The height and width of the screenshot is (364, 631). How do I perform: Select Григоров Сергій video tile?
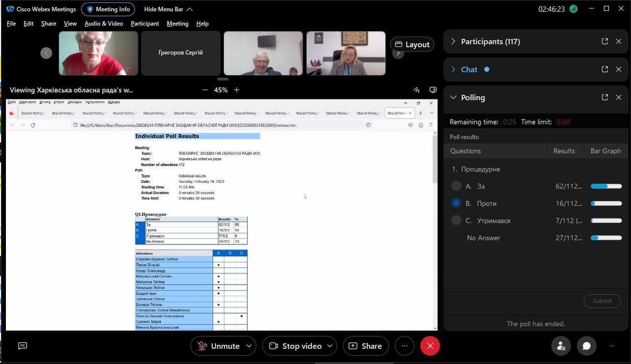(x=180, y=53)
